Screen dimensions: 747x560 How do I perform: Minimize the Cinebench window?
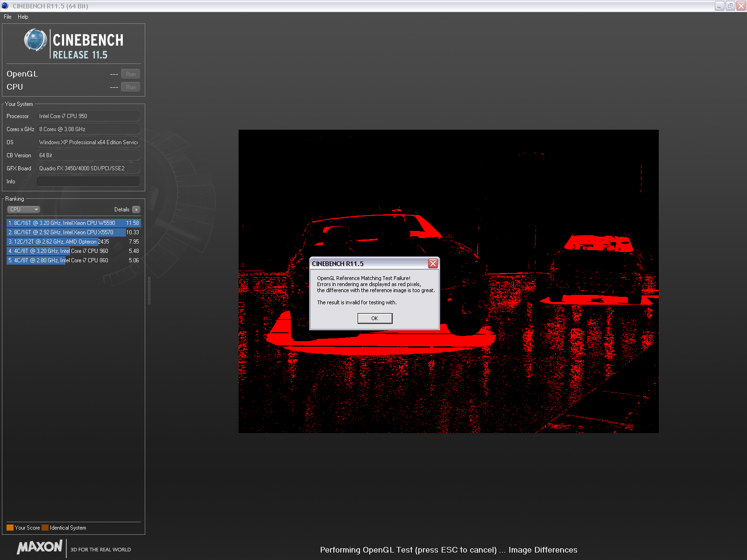coord(719,6)
